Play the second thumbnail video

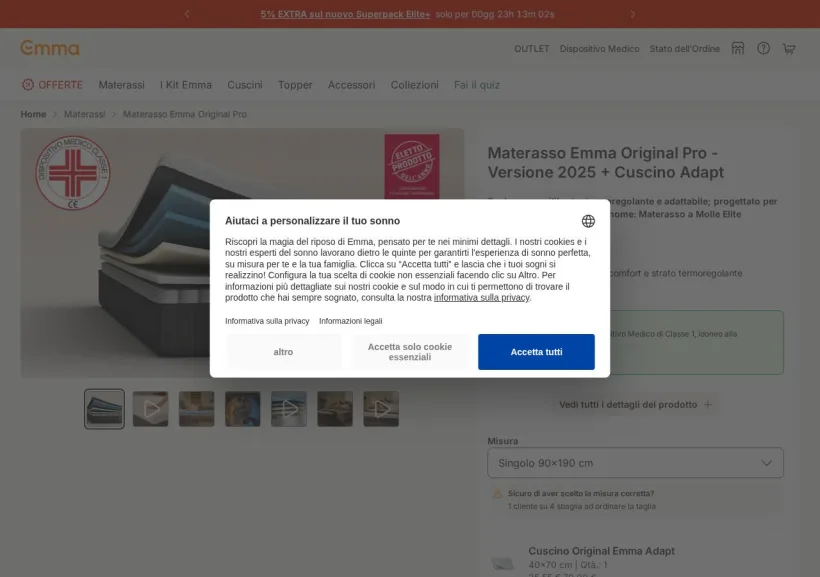click(151, 409)
